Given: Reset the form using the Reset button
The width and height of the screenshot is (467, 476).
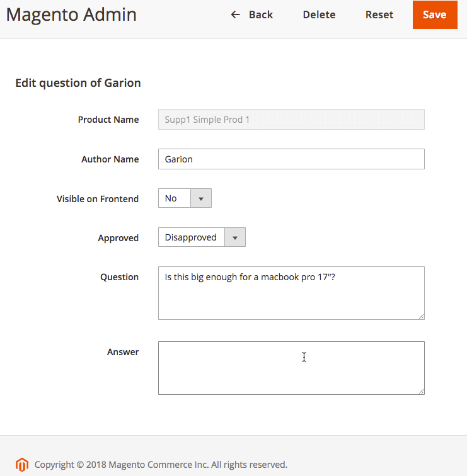Looking at the screenshot, I should point(379,14).
